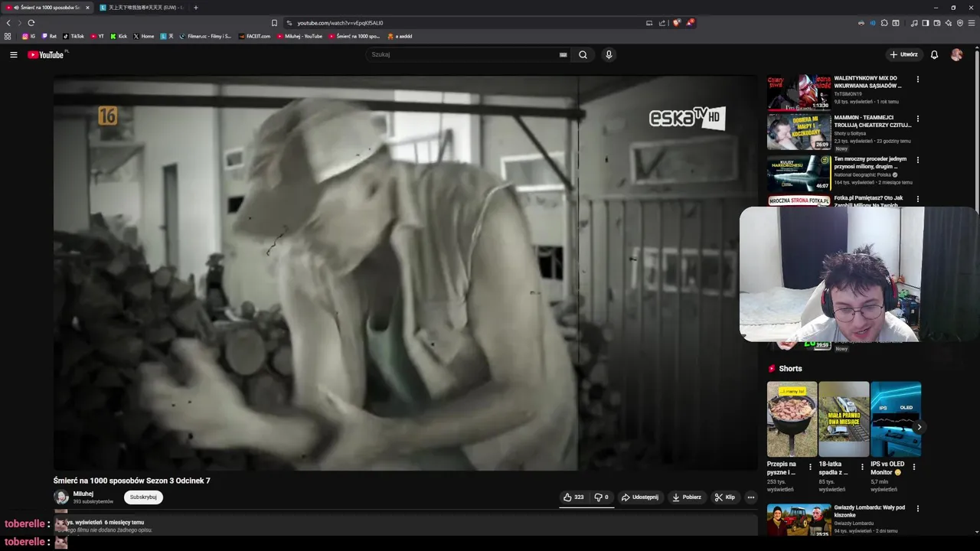Open the Kick bookmark

pyautogui.click(x=119, y=36)
